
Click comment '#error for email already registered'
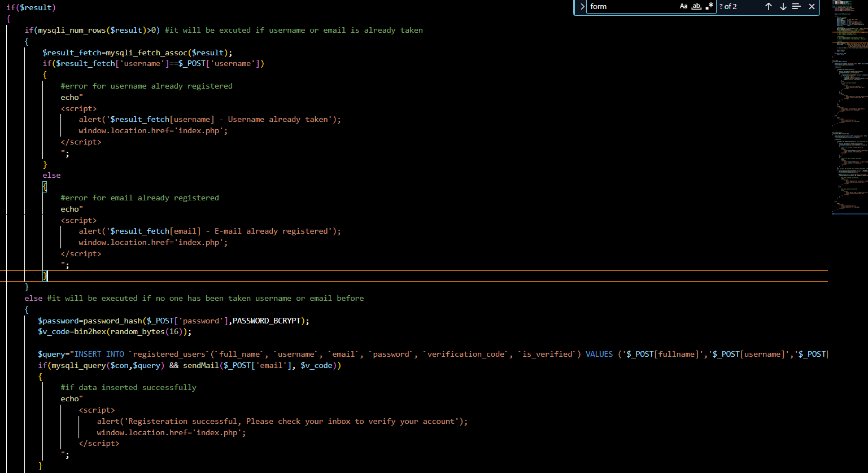click(140, 198)
